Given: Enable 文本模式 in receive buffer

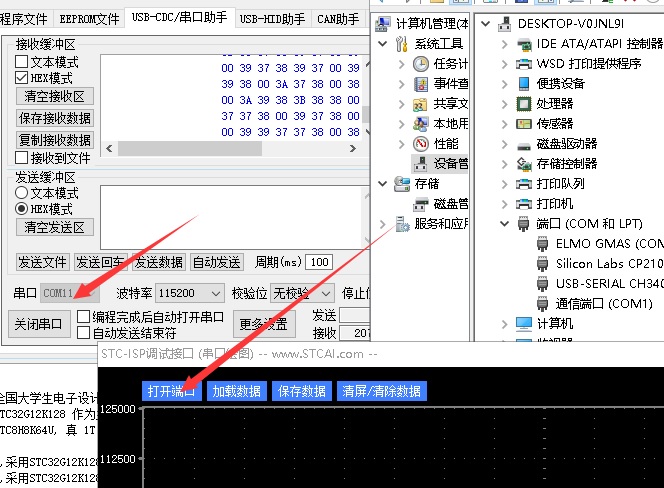Looking at the screenshot, I should 21,62.
